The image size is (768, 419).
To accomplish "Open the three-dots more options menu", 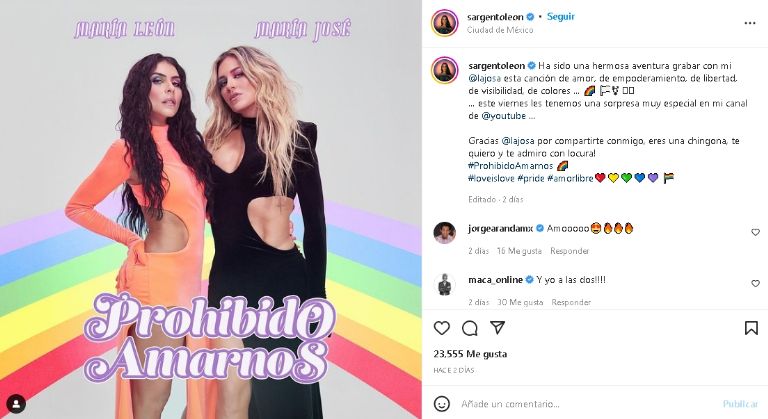I will (750, 23).
